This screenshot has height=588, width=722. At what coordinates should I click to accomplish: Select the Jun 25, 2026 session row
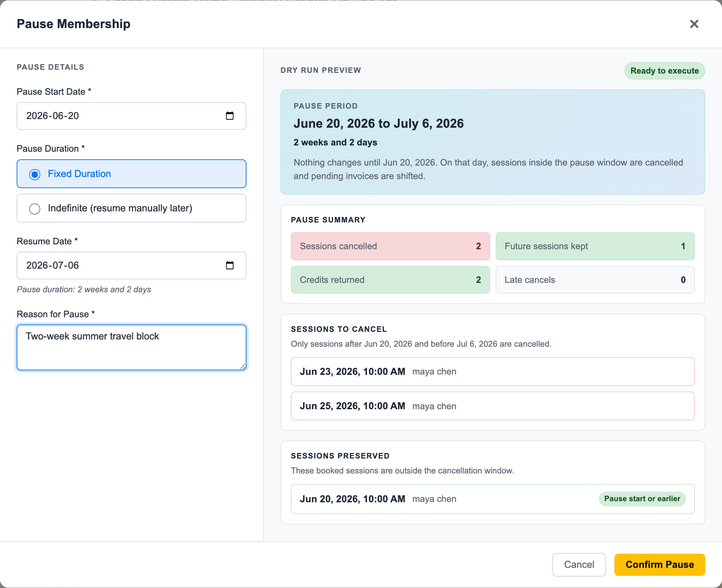[x=493, y=406]
